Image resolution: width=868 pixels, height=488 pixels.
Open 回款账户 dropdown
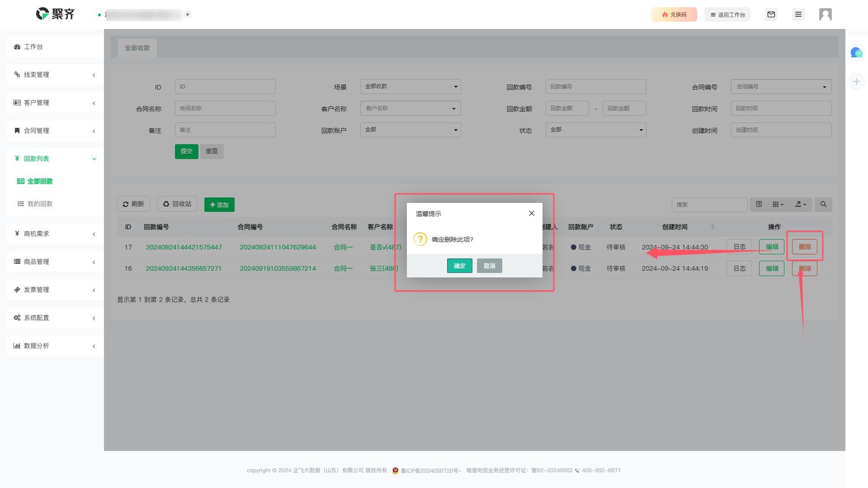[410, 130]
